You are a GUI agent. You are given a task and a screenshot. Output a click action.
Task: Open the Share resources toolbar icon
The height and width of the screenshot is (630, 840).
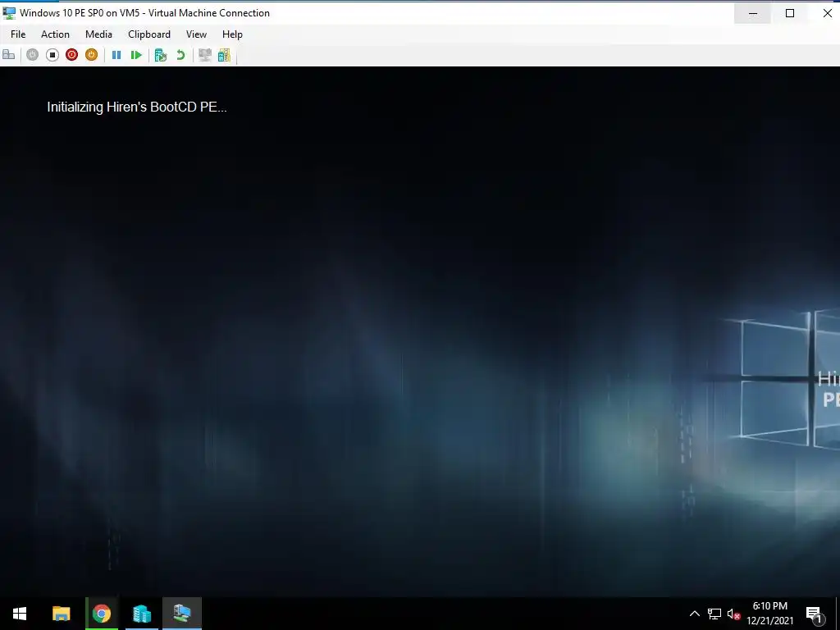[x=224, y=55]
